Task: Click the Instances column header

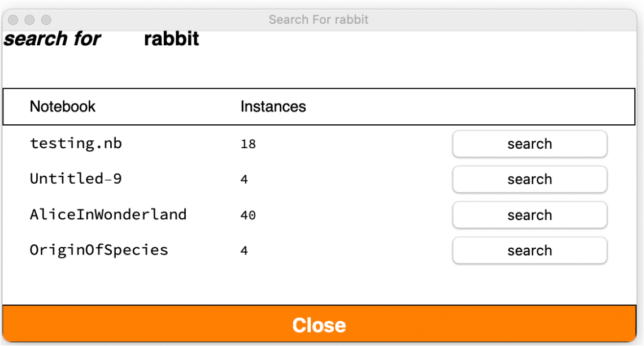Action: tap(273, 106)
